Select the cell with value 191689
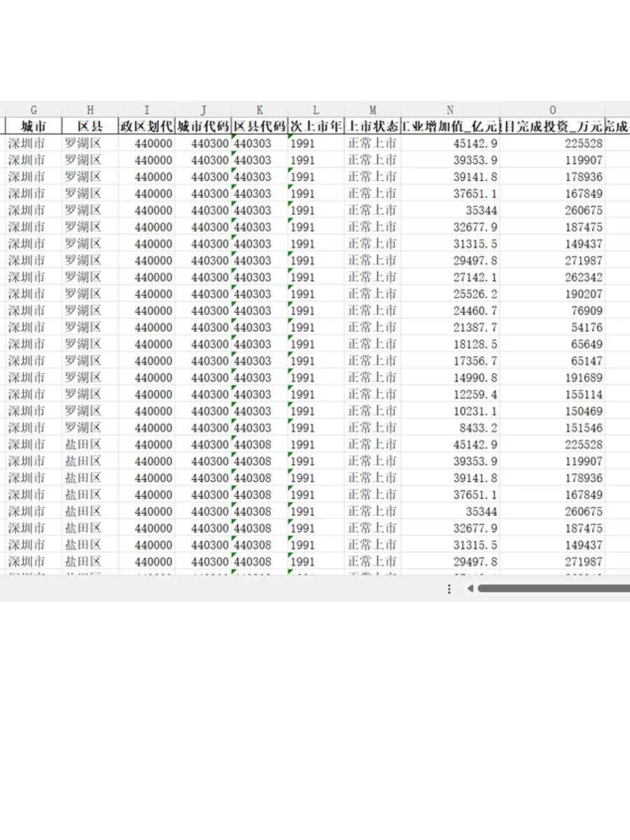 click(553, 378)
